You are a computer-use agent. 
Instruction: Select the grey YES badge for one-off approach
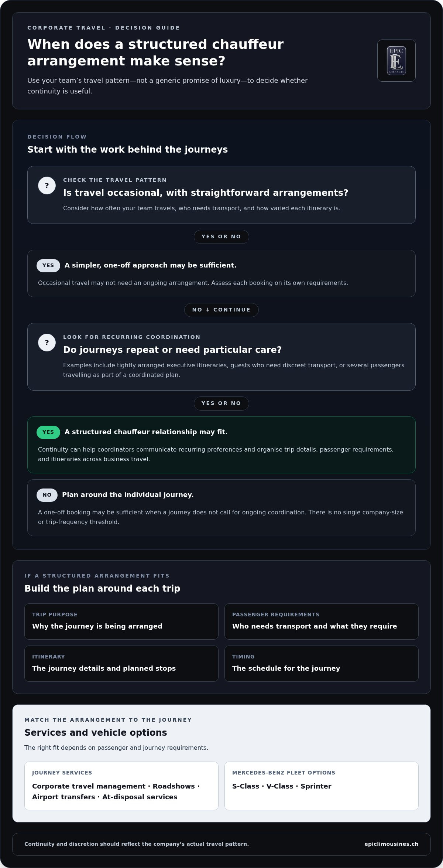[48, 265]
